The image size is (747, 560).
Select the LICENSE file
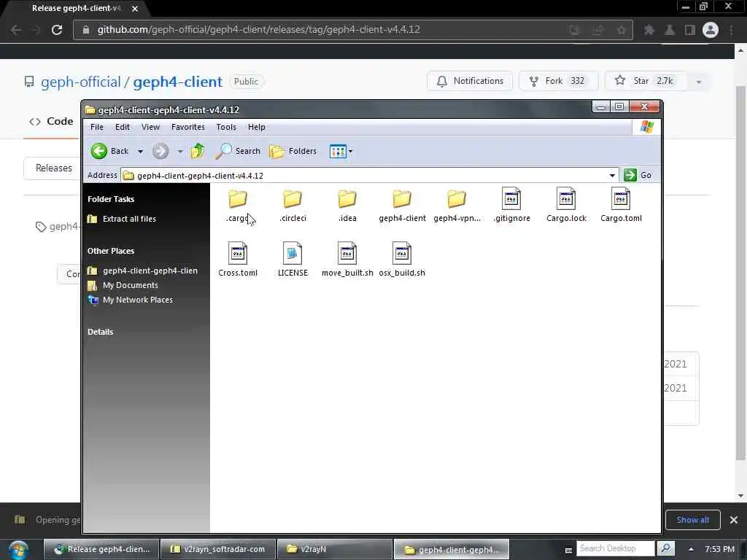point(293,260)
